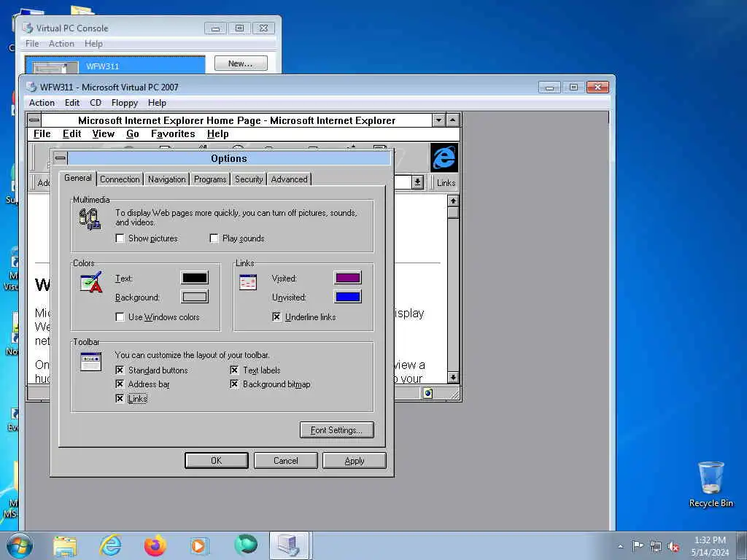
Task: Click the network tray icon
Action: [x=656, y=546]
